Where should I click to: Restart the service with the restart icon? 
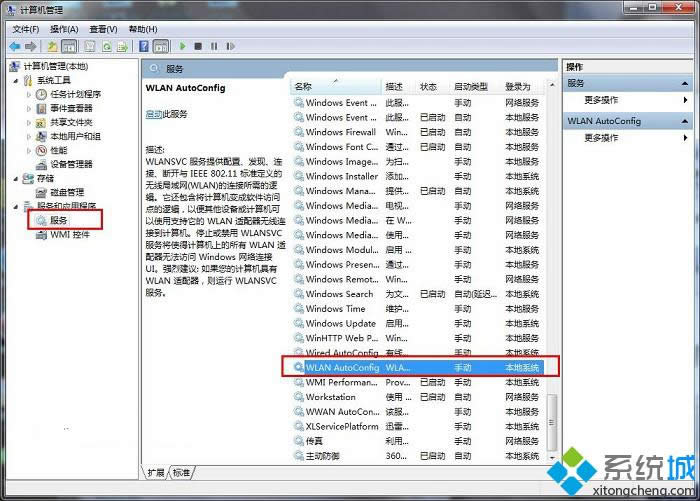(x=230, y=46)
